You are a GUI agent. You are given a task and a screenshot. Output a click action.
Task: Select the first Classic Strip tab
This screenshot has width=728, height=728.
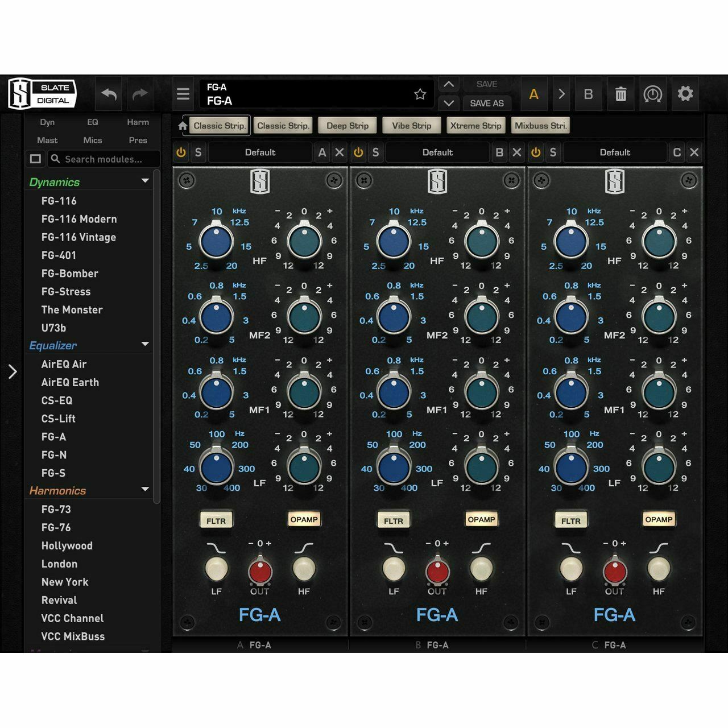click(x=219, y=126)
